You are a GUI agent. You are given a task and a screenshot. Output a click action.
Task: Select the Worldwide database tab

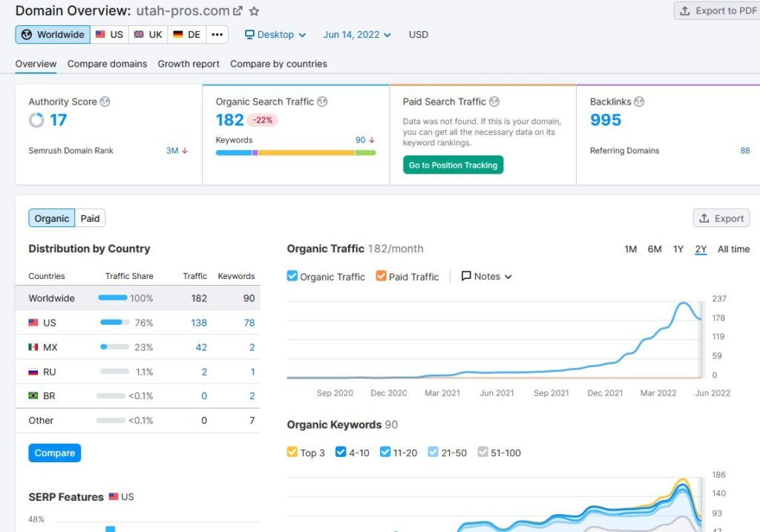click(x=53, y=34)
